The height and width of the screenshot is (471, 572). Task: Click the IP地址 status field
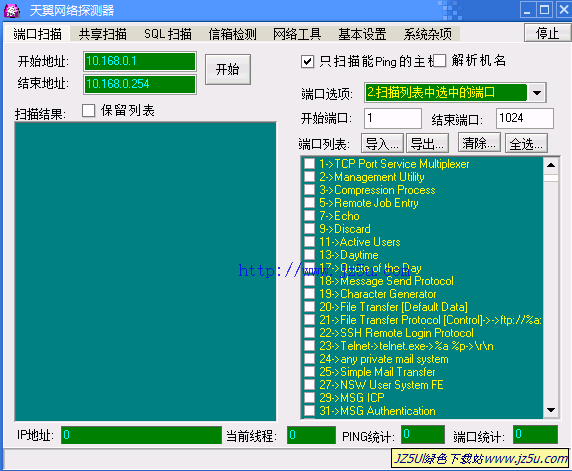141,435
